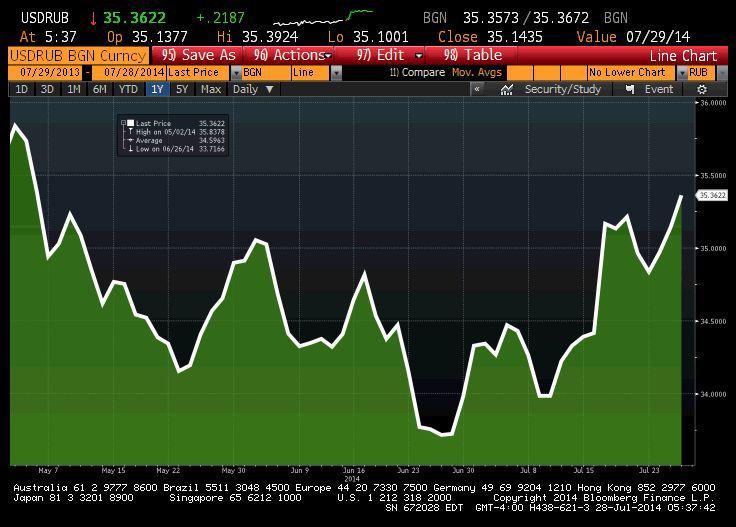Select the 3D time range
Image resolution: width=736 pixels, height=527 pixels.
pyautogui.click(x=47, y=89)
